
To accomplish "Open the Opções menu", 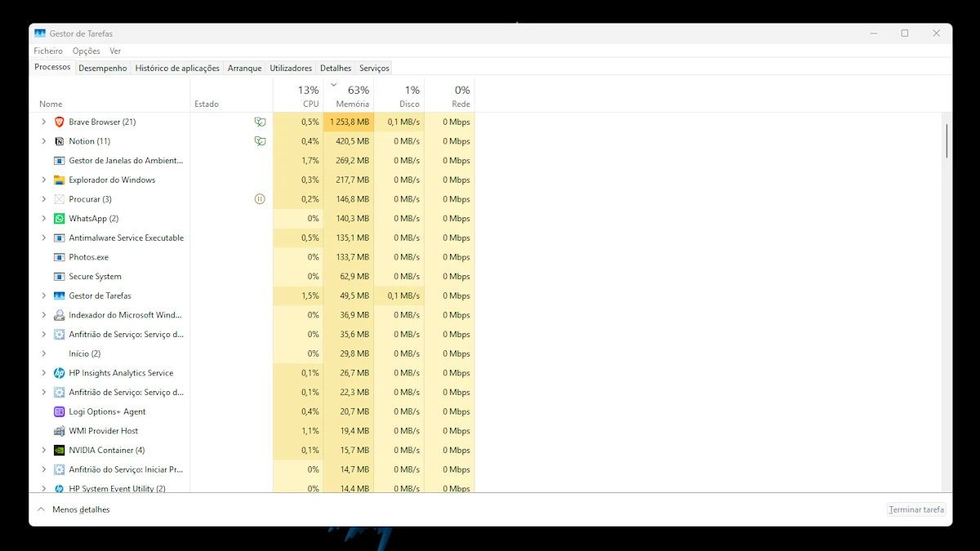I will (x=86, y=51).
